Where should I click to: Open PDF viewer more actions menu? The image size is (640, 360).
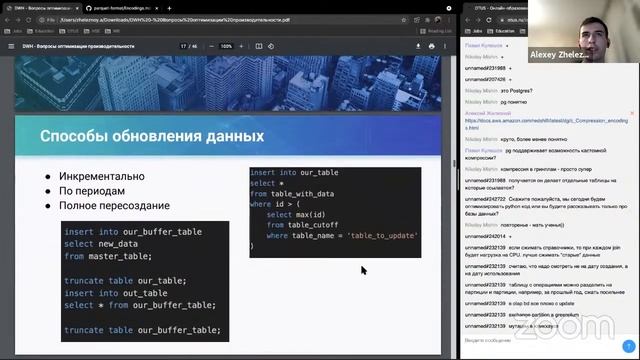tap(445, 47)
